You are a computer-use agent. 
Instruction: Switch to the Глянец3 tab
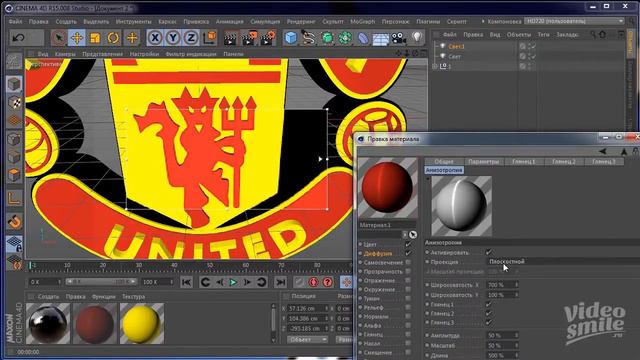coord(604,162)
